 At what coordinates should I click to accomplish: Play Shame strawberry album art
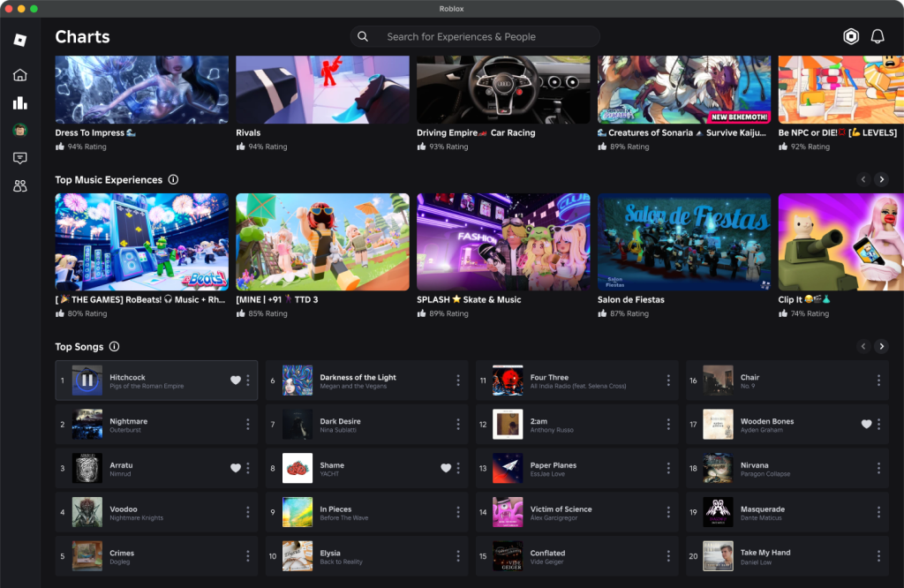tap(298, 468)
